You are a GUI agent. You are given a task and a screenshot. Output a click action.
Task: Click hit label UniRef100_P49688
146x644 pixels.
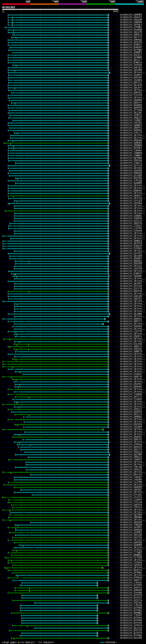click(131, 30)
